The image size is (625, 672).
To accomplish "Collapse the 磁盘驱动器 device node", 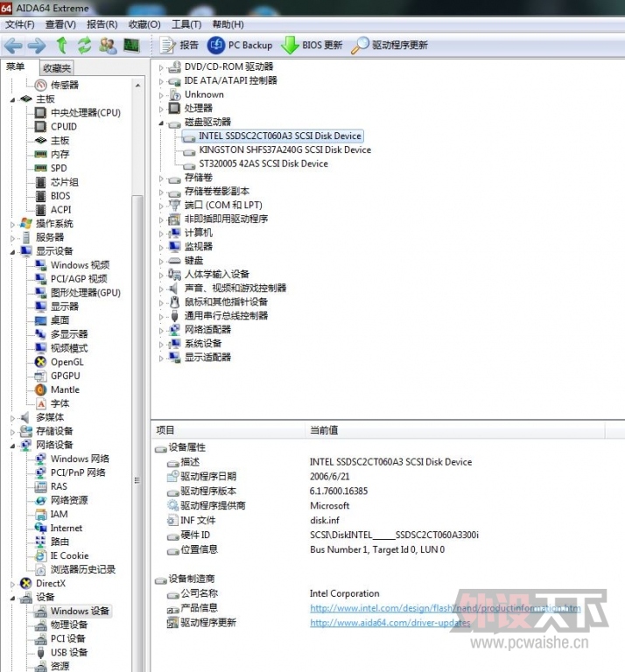I will click(x=161, y=123).
